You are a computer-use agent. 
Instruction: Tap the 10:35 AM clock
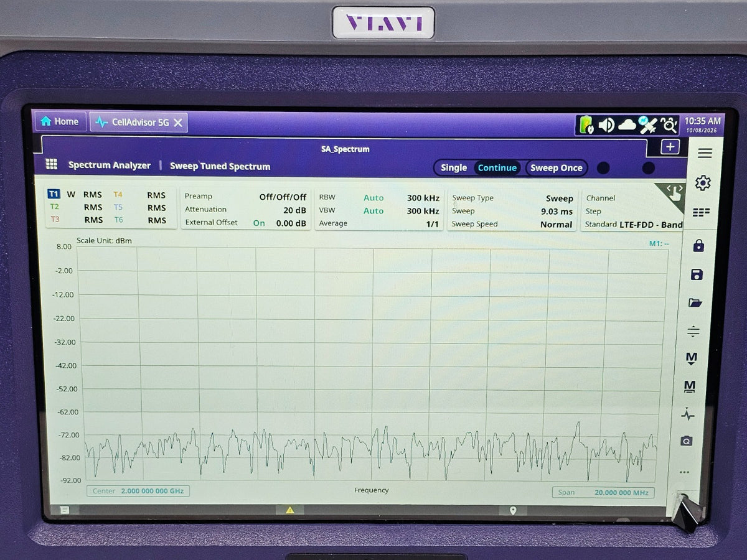[x=703, y=121]
